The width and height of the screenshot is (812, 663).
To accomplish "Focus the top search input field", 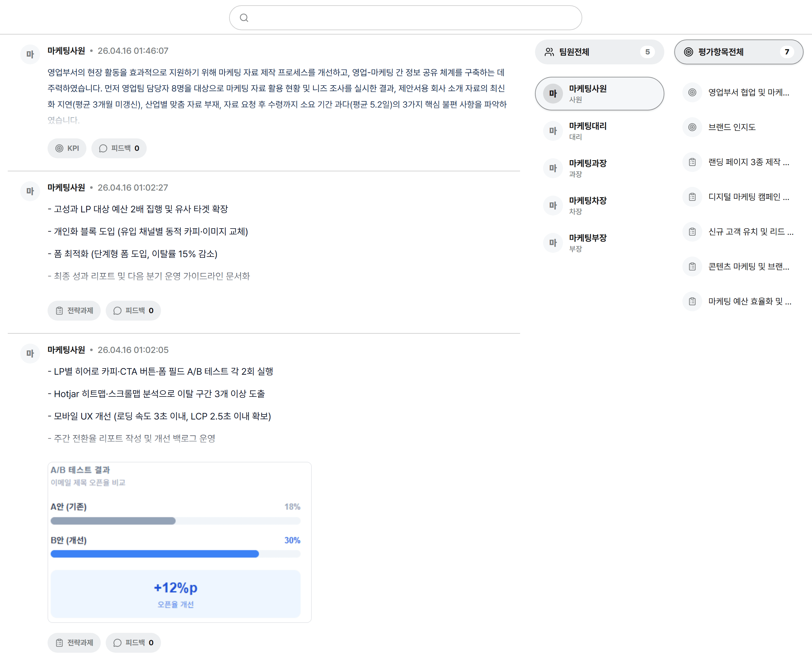I will click(x=405, y=17).
